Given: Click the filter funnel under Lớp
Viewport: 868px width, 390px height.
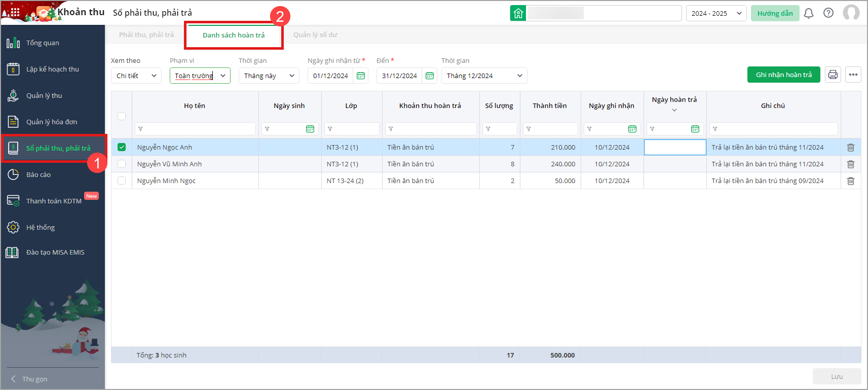Looking at the screenshot, I should point(330,129).
